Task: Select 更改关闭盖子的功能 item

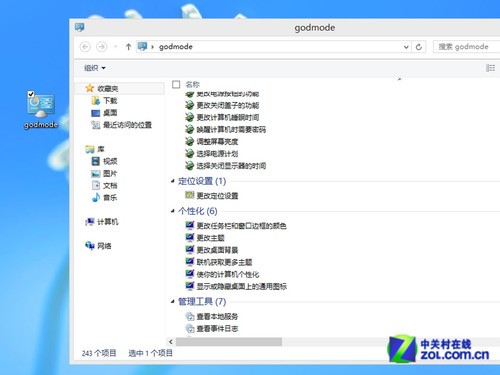Action: 228,105
